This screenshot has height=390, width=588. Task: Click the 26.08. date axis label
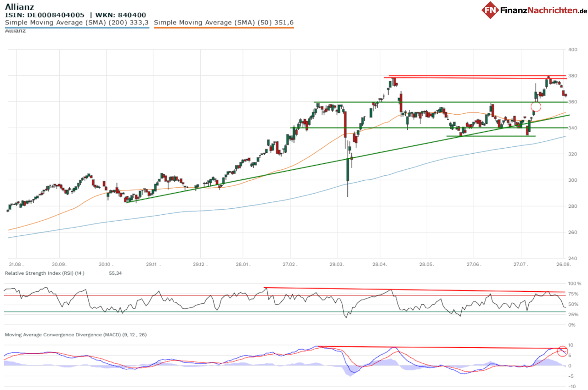[563, 265]
